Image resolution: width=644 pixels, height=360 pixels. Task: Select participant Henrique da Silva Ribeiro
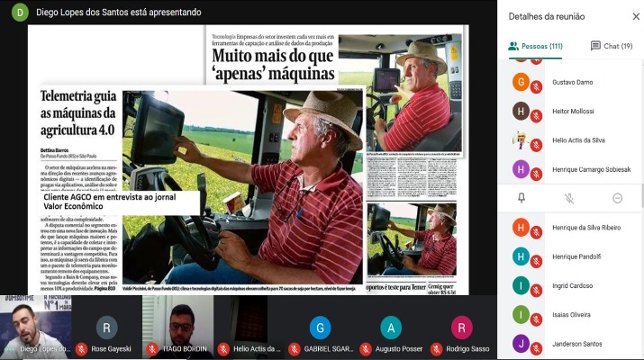tap(586, 228)
